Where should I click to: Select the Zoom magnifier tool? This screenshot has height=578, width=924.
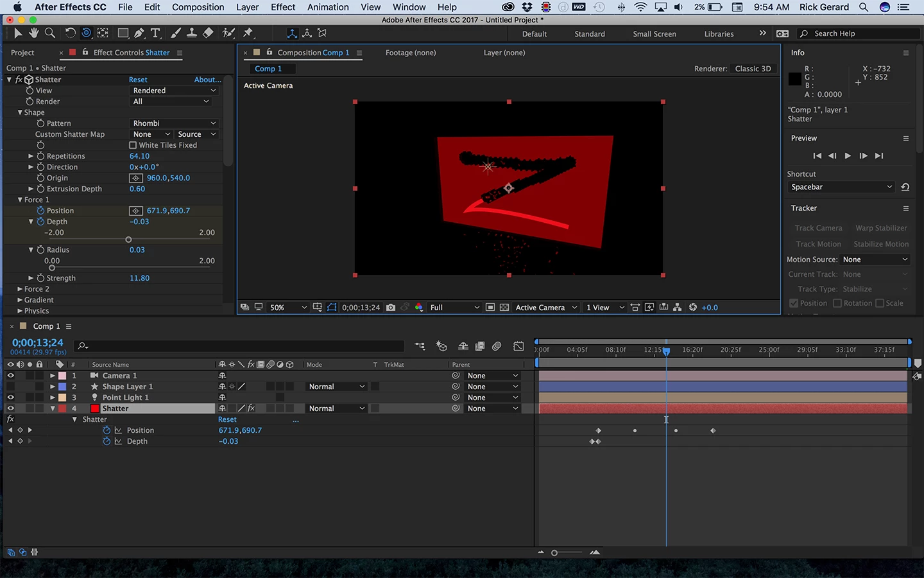(49, 33)
